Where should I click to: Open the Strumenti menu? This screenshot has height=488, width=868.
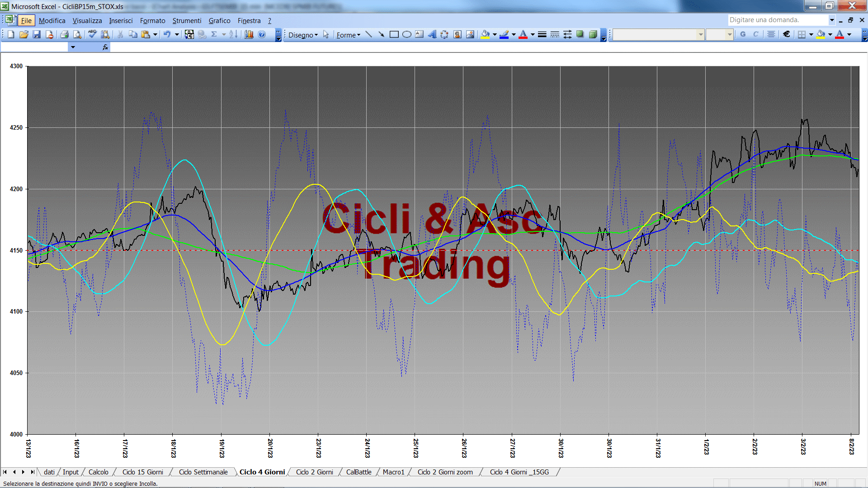point(187,20)
